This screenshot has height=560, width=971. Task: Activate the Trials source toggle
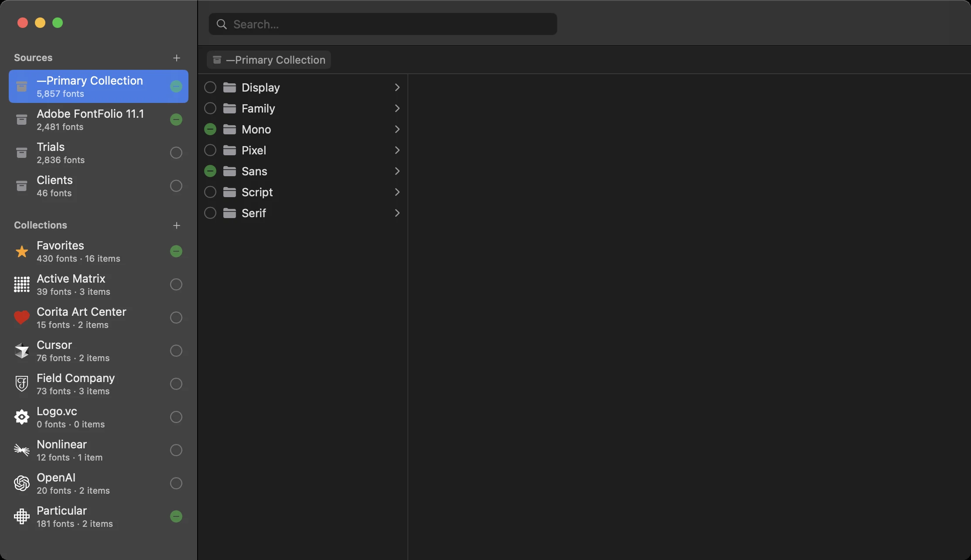pos(176,153)
